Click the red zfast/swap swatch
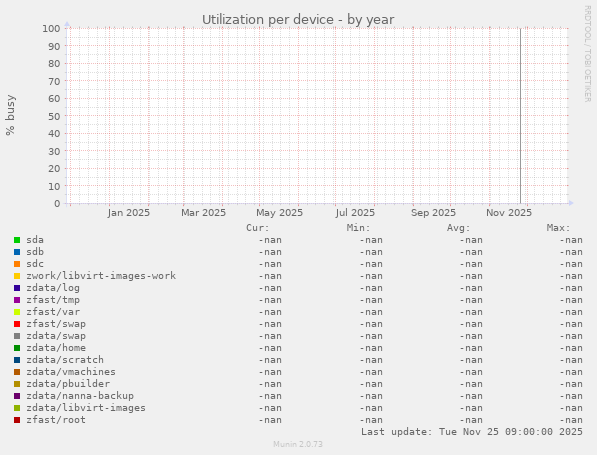 coord(17,324)
